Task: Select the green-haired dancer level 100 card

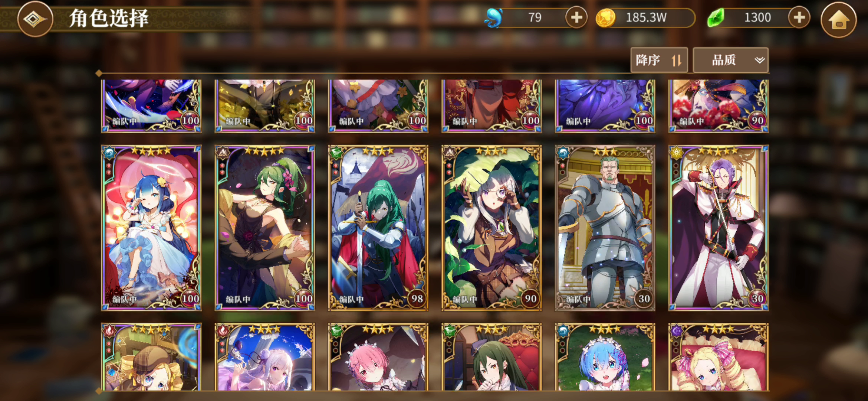Action: (264, 228)
